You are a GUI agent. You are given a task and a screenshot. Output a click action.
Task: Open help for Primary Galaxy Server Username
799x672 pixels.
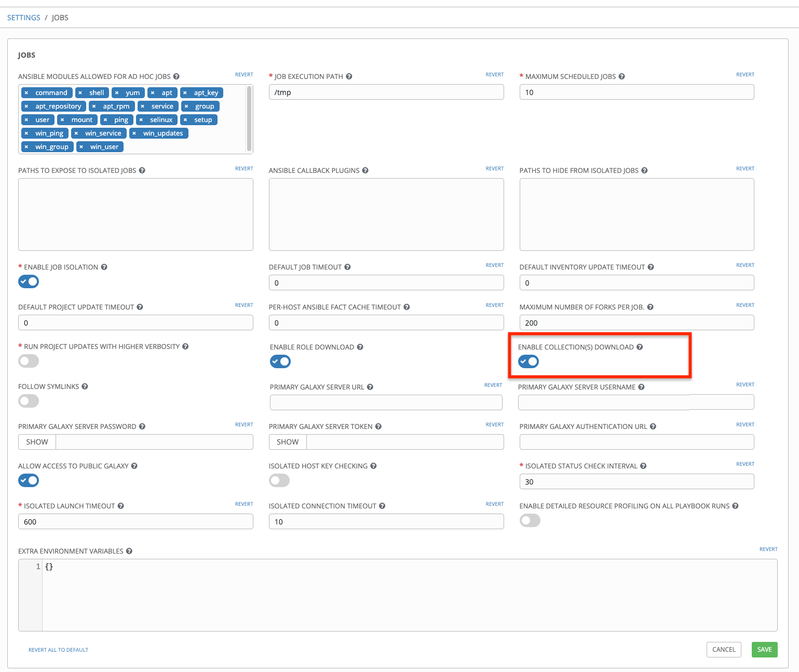(642, 387)
